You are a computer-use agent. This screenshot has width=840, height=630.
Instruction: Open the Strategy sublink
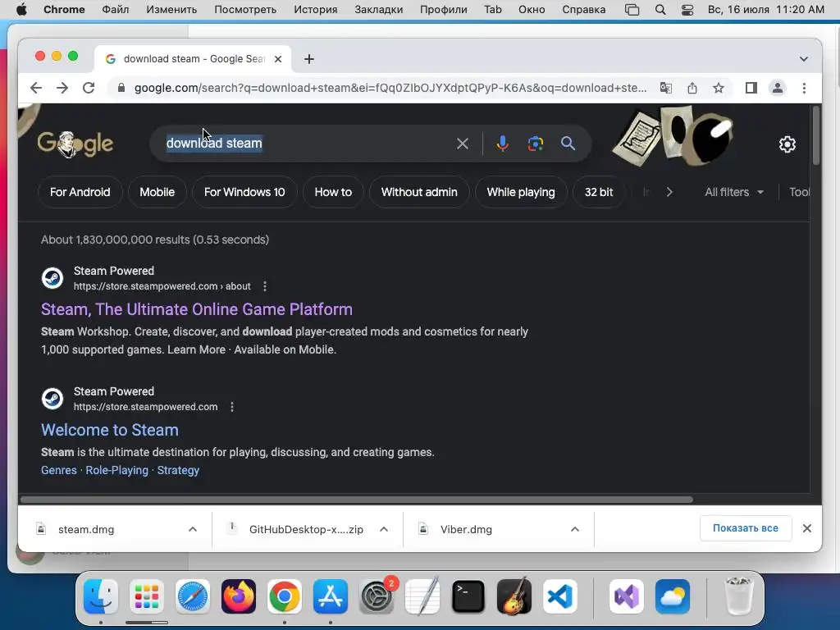[x=178, y=470]
